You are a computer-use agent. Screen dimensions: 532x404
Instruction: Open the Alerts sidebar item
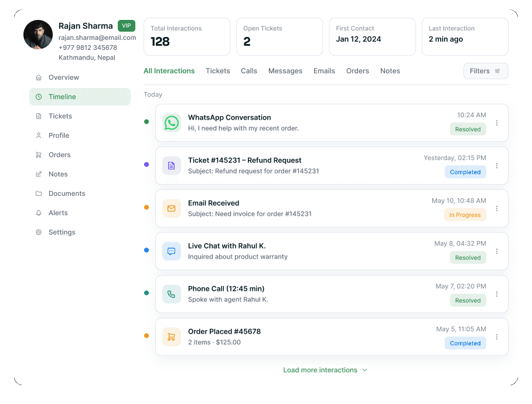[x=80, y=213]
